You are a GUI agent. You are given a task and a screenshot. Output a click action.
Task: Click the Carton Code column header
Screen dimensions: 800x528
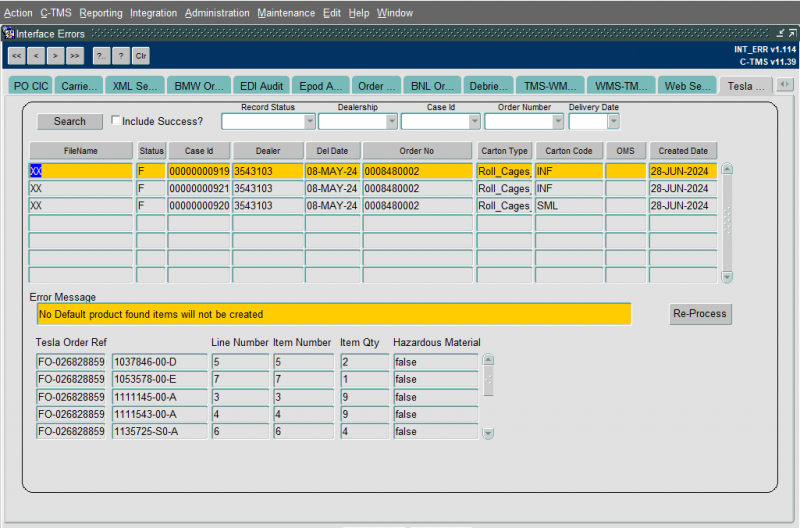click(x=568, y=151)
